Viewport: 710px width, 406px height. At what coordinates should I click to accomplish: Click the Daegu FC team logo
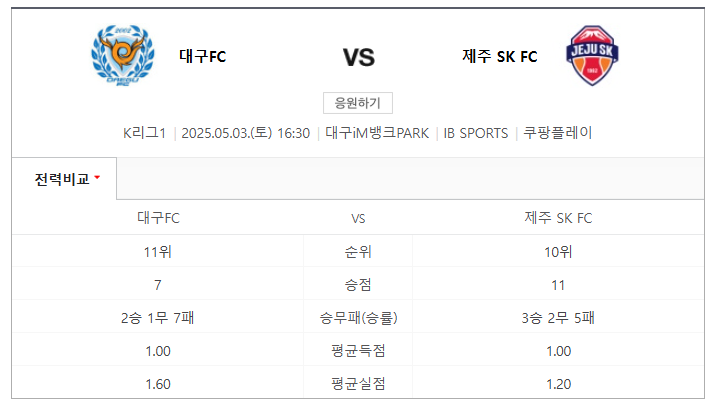[x=123, y=55]
